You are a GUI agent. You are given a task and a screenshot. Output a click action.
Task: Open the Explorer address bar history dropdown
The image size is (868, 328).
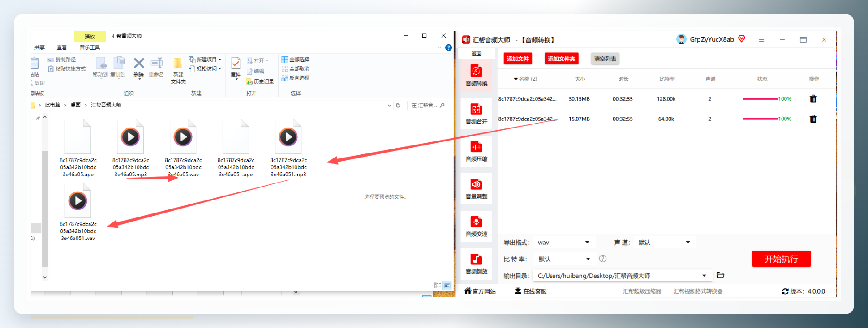point(389,106)
